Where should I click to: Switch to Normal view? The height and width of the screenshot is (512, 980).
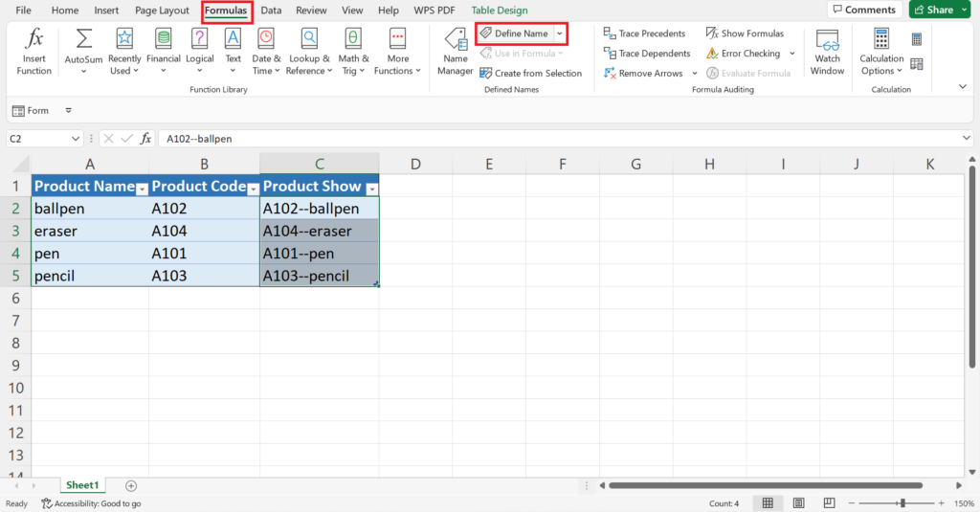pyautogui.click(x=768, y=503)
